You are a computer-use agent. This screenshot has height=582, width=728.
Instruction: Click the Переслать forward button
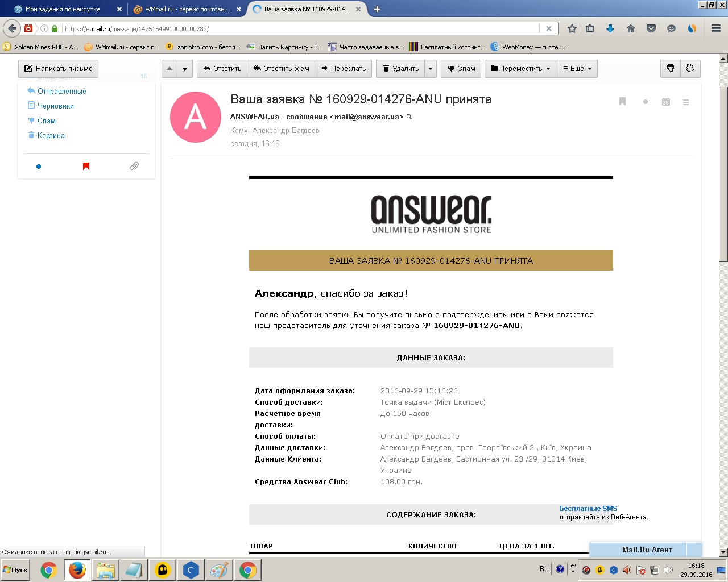point(344,69)
